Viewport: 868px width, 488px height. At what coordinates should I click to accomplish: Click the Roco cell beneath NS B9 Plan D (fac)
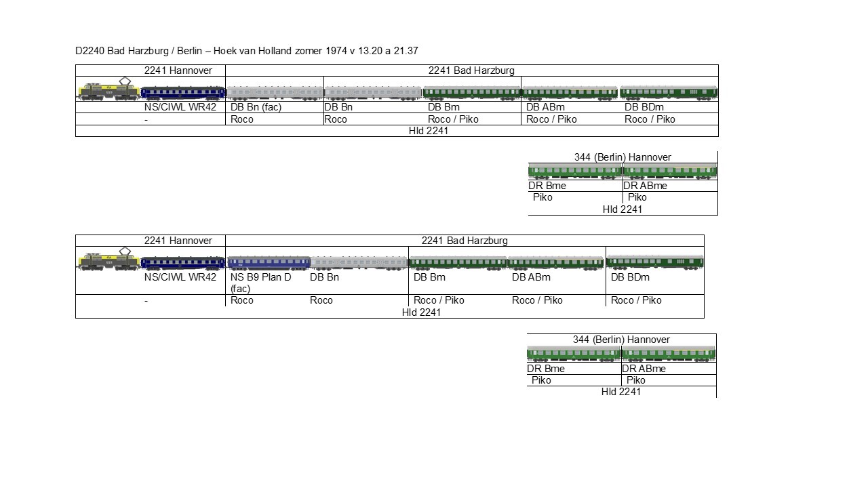[242, 300]
